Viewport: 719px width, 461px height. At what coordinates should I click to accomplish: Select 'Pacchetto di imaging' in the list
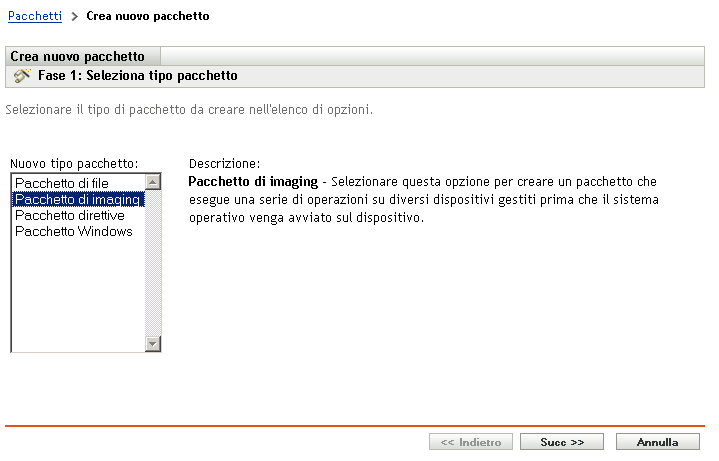click(x=78, y=199)
